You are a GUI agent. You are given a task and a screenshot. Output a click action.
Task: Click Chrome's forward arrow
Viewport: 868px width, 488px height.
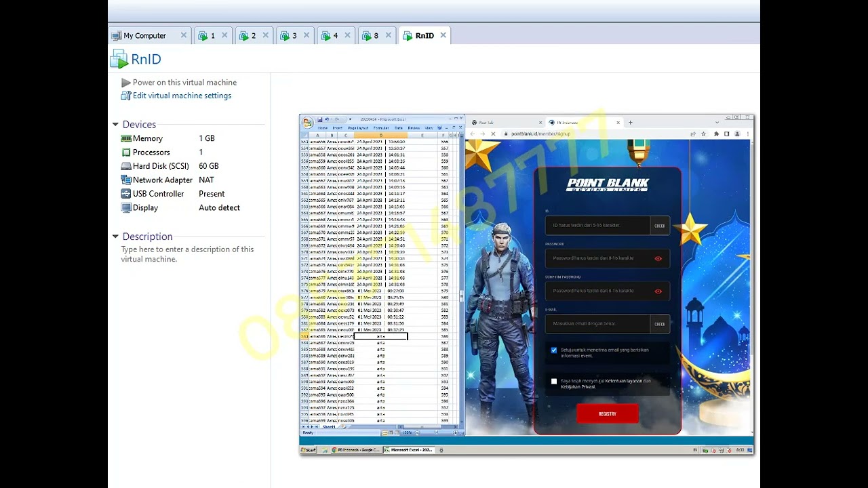click(x=482, y=134)
